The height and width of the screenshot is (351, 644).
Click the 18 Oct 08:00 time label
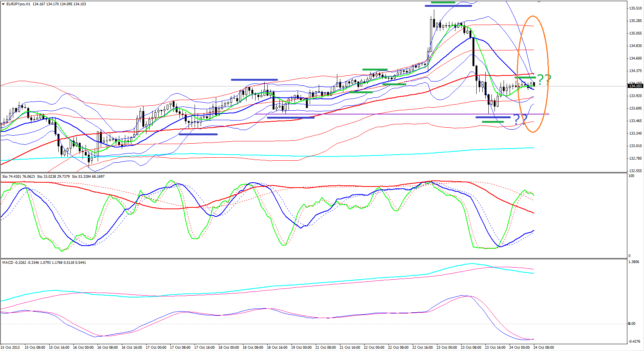(x=253, y=347)
